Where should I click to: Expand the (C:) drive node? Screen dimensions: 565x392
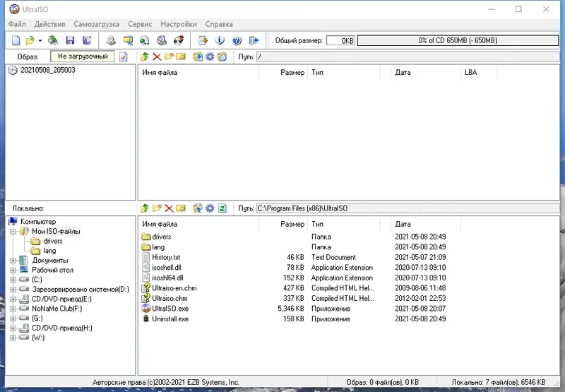click(13, 280)
